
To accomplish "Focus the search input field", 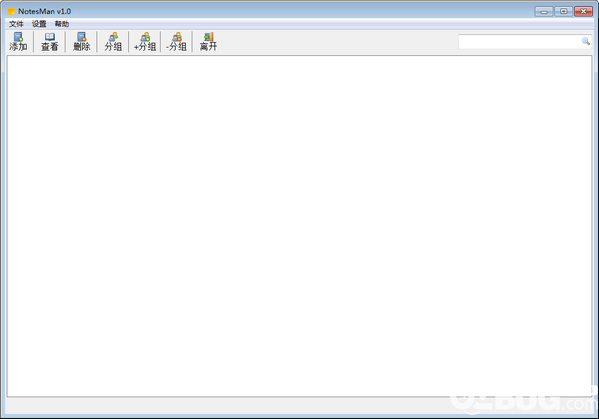I will click(520, 42).
